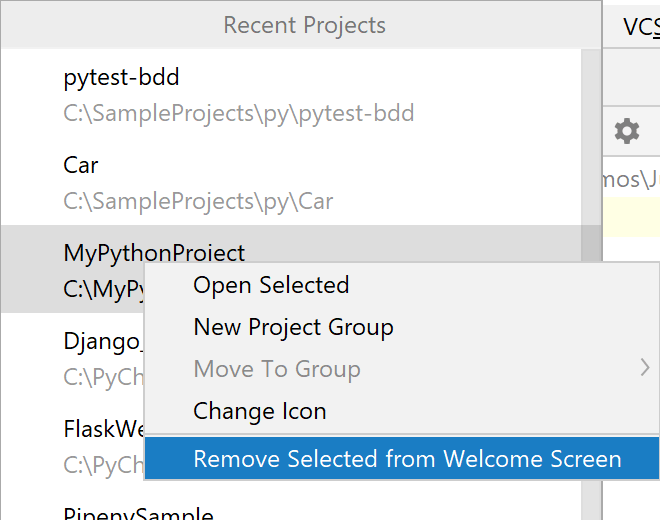This screenshot has height=520, width=660.
Task: Click the pytest-bdd project path text
Action: click(238, 113)
